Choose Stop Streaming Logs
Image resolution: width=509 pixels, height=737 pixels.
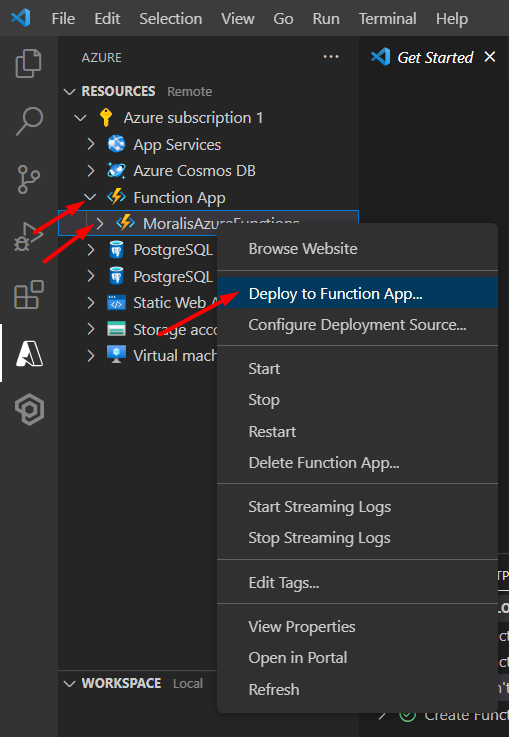(x=357, y=538)
